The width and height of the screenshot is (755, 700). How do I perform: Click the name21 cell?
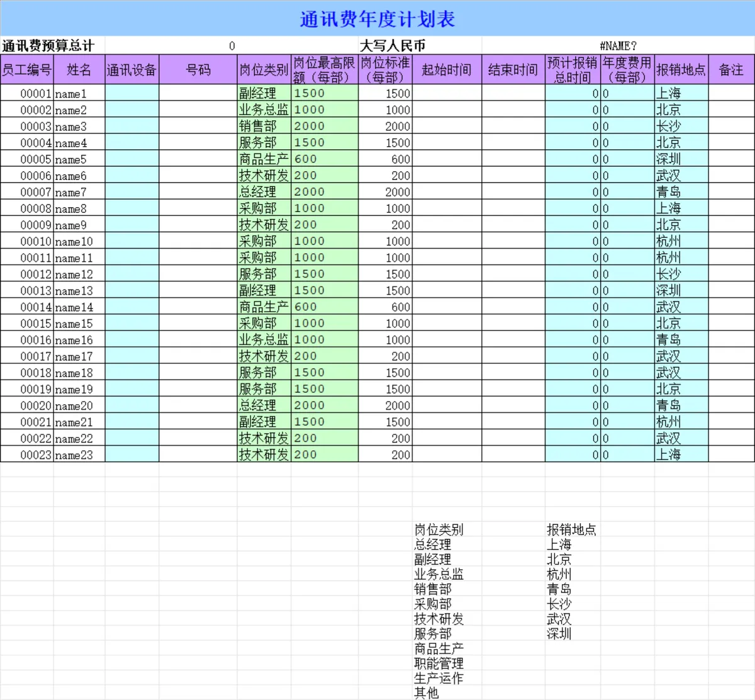79,422
